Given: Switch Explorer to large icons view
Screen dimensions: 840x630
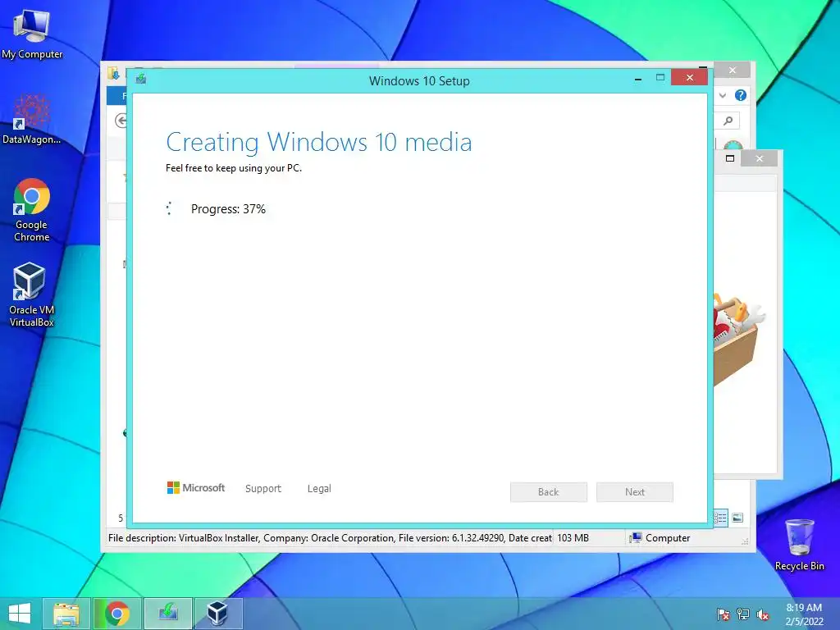Looking at the screenshot, I should click(737, 518).
